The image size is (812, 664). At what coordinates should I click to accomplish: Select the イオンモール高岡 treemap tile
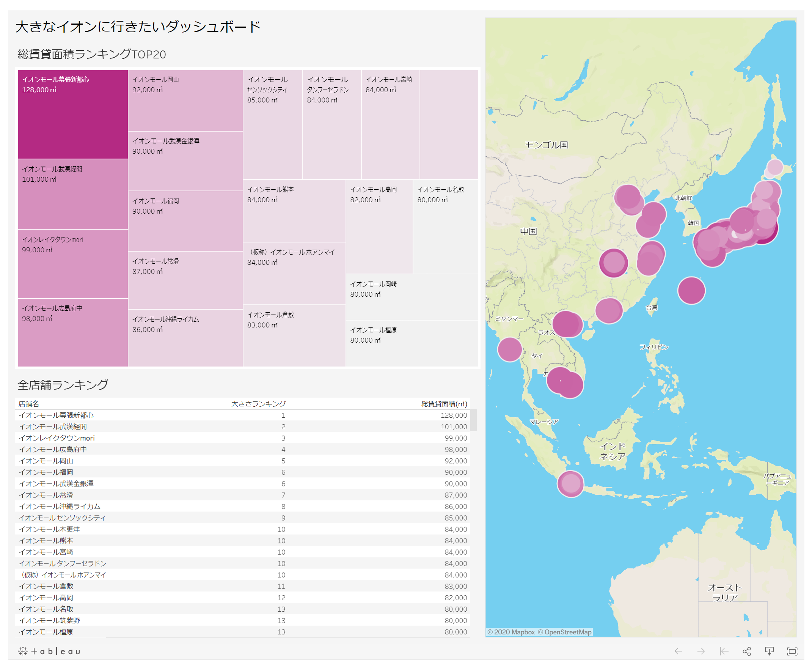pos(379,227)
